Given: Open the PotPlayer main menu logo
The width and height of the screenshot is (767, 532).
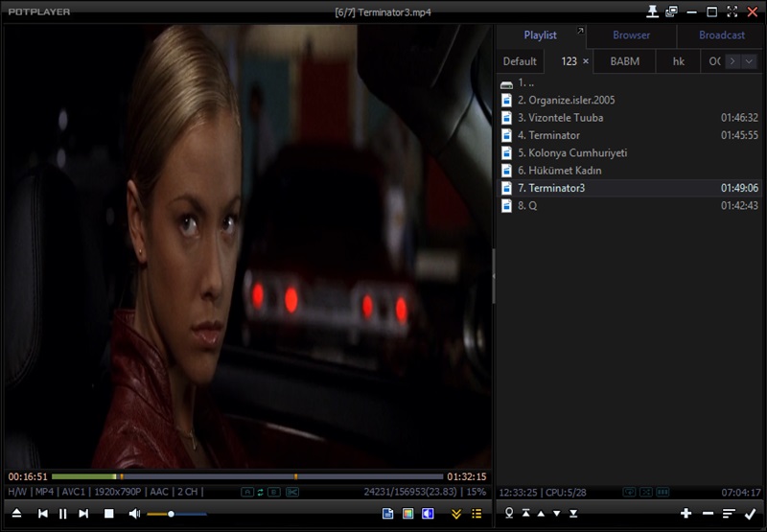Looking at the screenshot, I should 39,12.
